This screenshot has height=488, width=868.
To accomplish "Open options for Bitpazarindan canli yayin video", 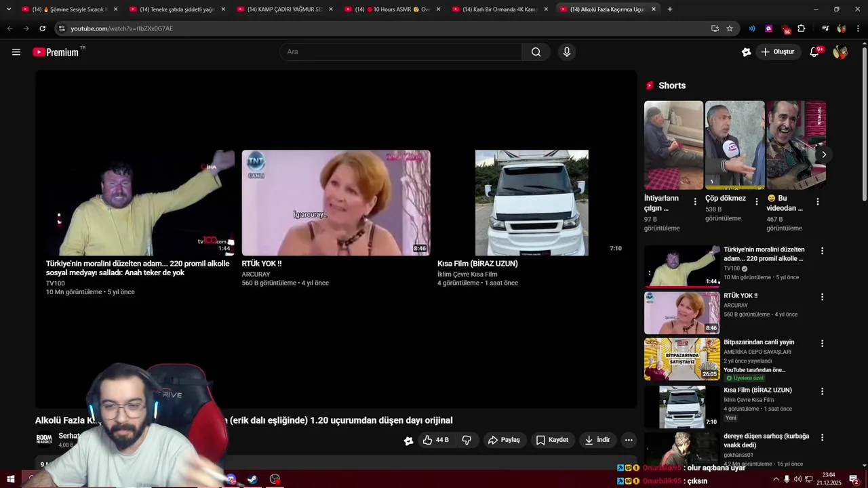I will [822, 344].
